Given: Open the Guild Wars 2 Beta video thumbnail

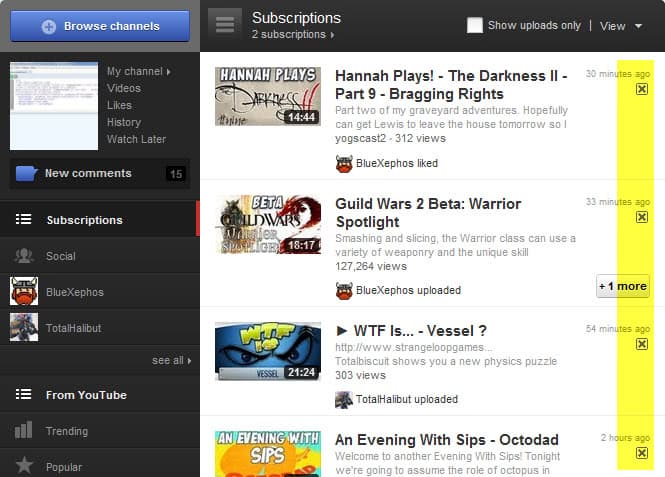Looking at the screenshot, I should tap(268, 224).
